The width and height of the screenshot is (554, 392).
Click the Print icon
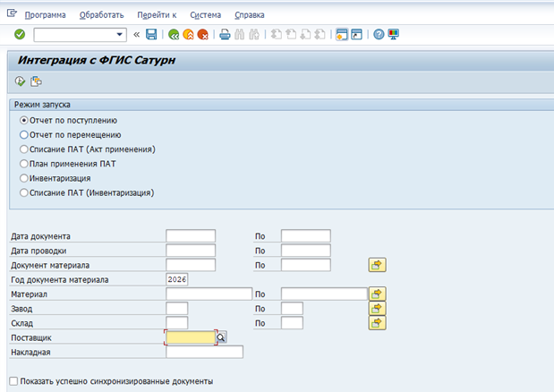225,34
